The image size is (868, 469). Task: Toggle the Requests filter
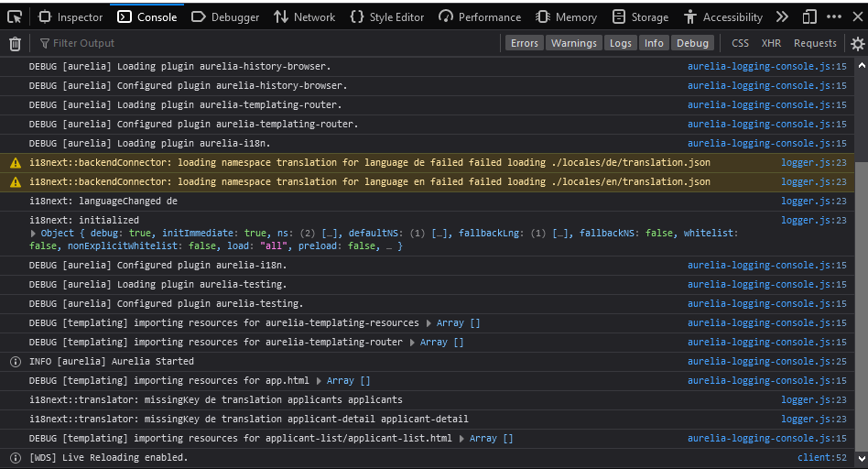coord(815,43)
